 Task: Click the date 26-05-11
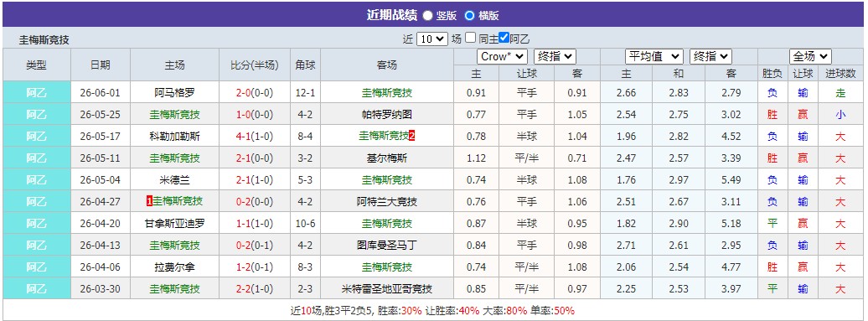pyautogui.click(x=101, y=158)
